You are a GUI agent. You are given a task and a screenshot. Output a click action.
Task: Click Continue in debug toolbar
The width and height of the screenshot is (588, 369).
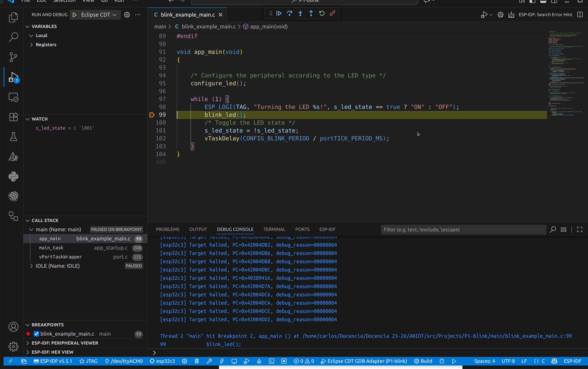(279, 13)
